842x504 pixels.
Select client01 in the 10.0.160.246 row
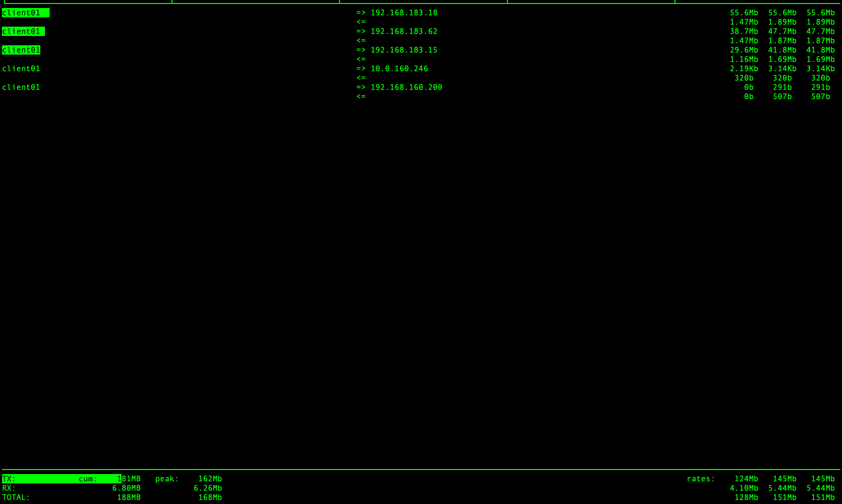[x=21, y=69]
